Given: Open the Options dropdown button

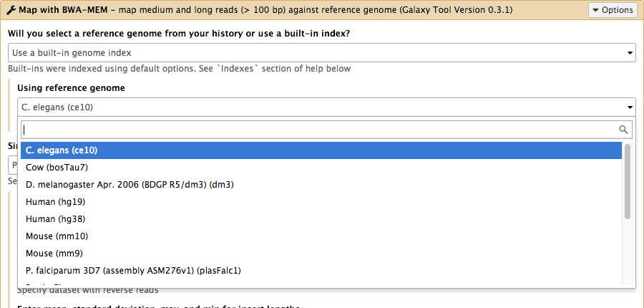Looking at the screenshot, I should pyautogui.click(x=613, y=10).
